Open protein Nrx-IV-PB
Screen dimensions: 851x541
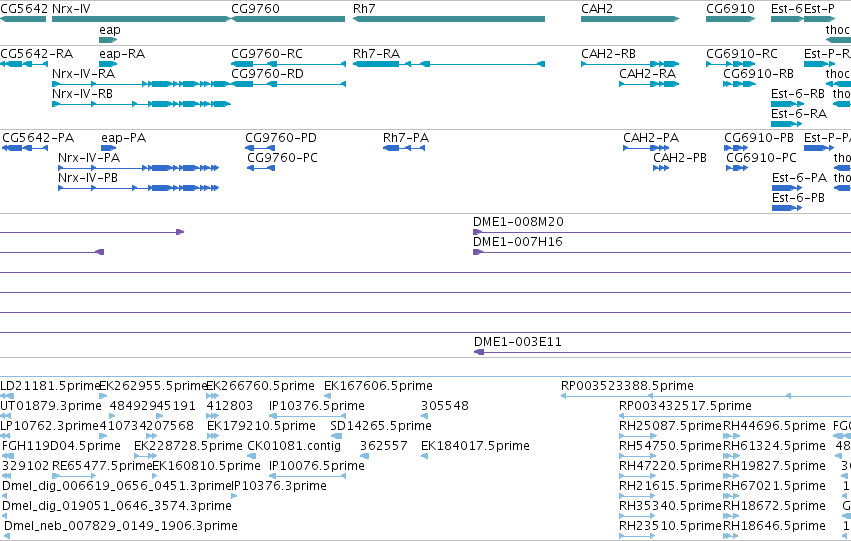(88, 178)
